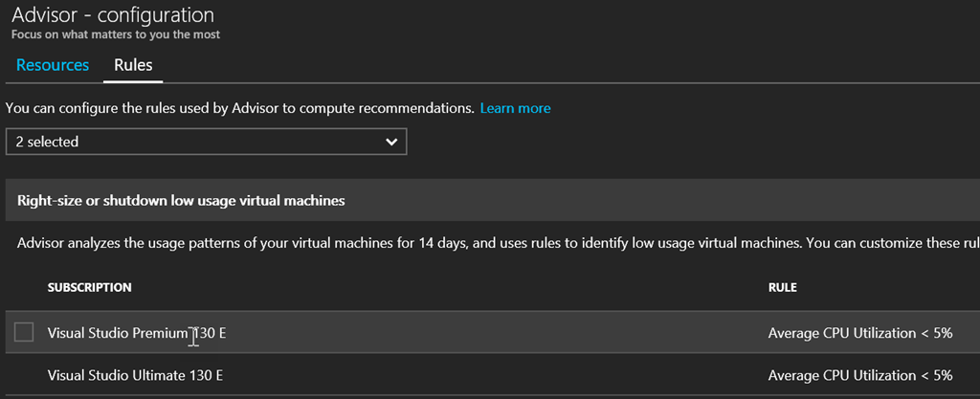Open the Learn more link

point(515,108)
